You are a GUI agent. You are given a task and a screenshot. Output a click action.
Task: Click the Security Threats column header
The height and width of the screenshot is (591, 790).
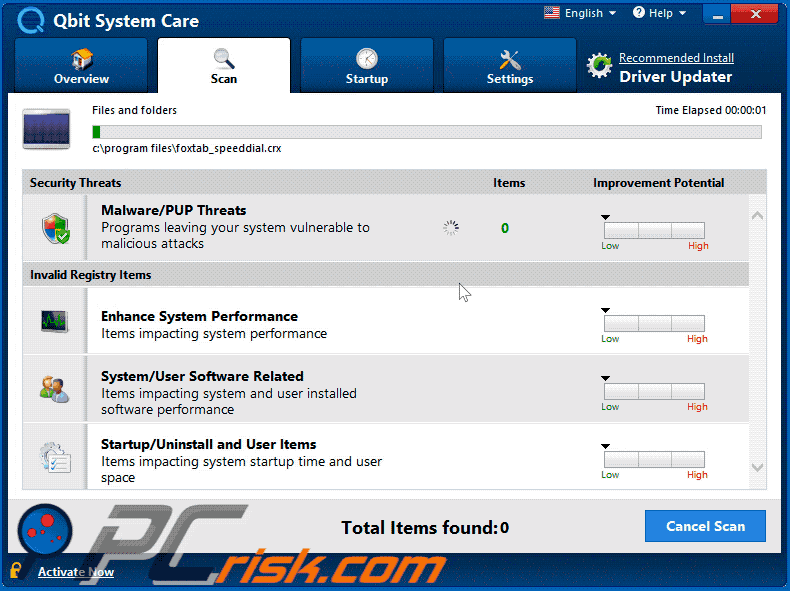click(x=76, y=183)
